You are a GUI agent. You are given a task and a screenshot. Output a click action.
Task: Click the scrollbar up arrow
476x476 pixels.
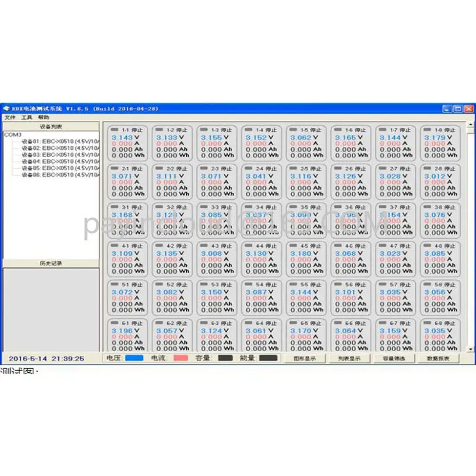[471, 125]
